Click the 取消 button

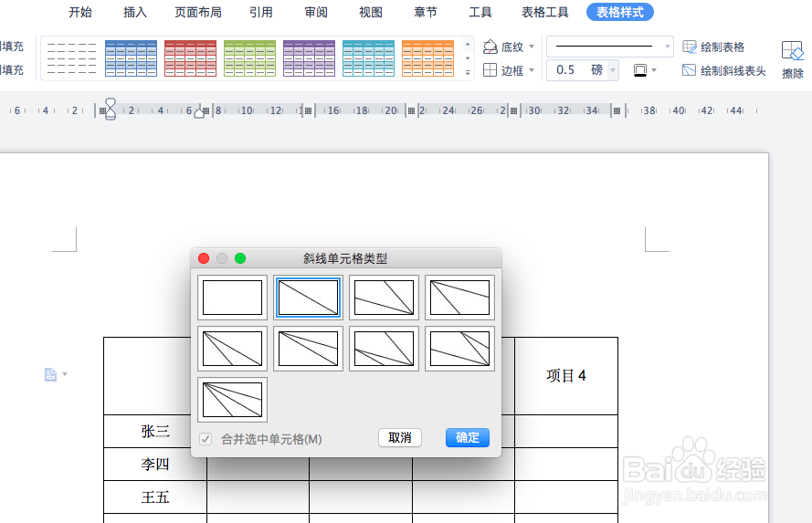coord(400,437)
